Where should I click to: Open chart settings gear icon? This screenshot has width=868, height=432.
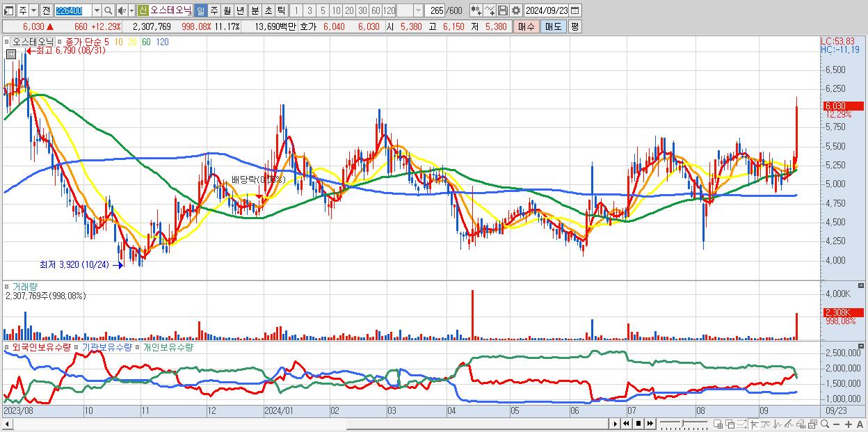pos(515,10)
